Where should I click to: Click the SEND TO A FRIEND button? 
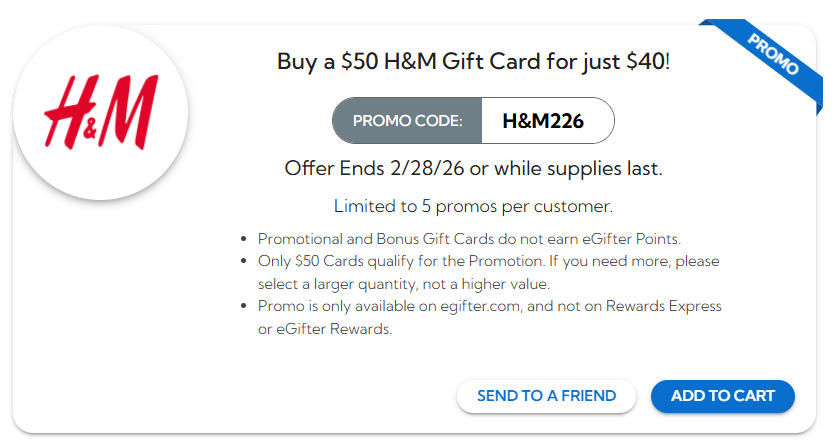tap(546, 396)
